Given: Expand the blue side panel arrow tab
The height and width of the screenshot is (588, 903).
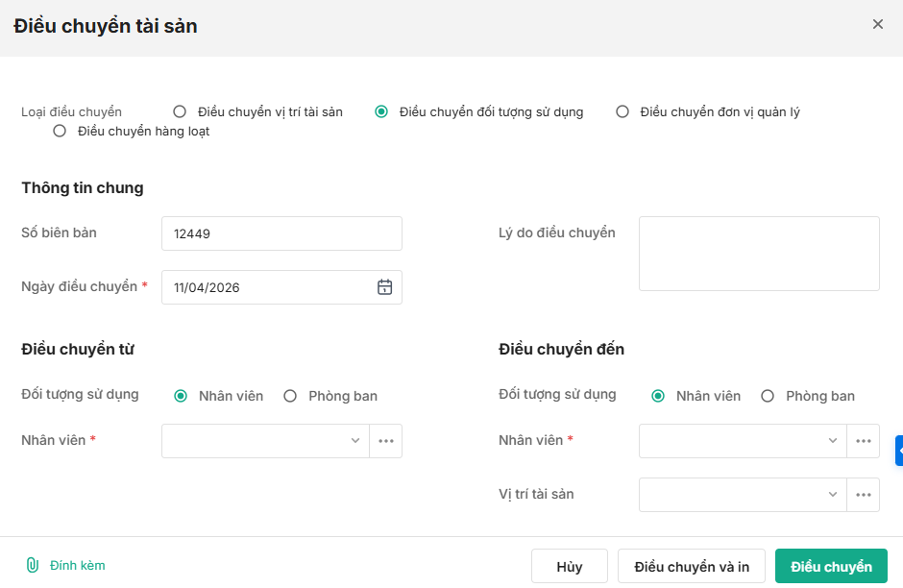Looking at the screenshot, I should coord(899,450).
